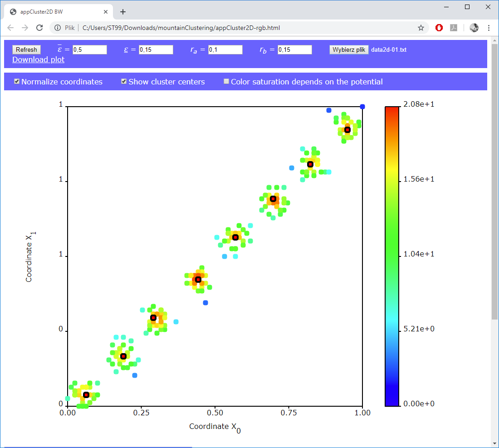Click the r_a input field

click(225, 50)
